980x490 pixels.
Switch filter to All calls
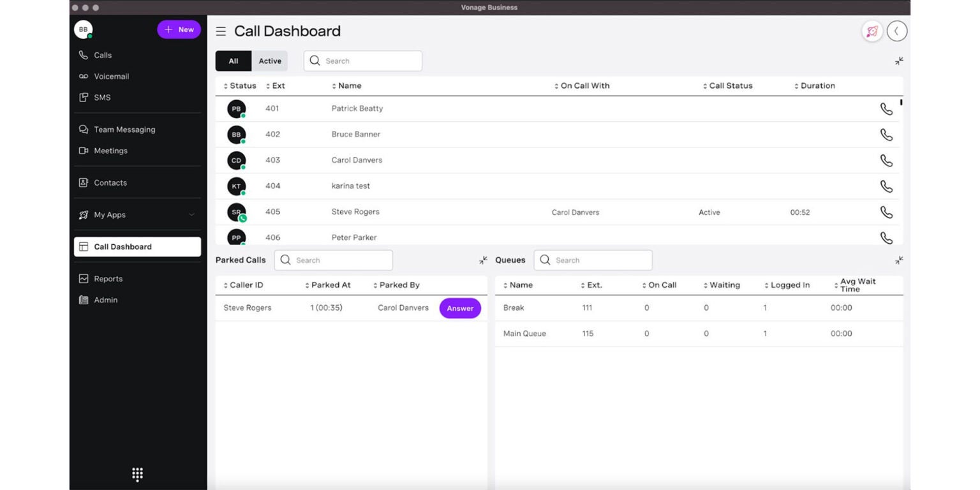(234, 61)
